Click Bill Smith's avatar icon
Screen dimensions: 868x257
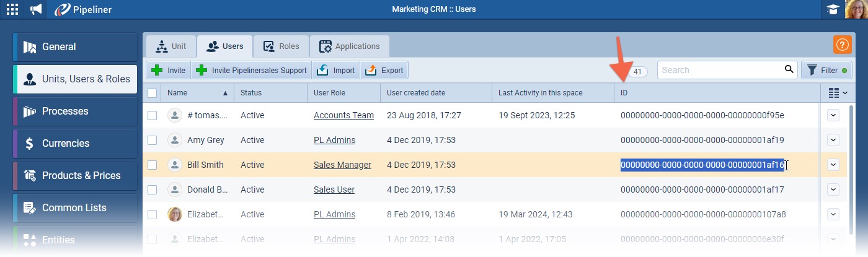click(x=175, y=165)
